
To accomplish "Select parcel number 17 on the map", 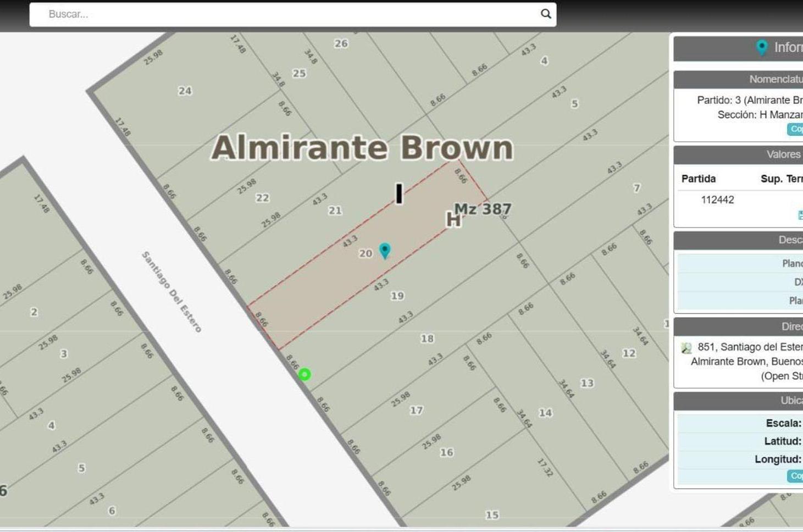I will tap(416, 410).
